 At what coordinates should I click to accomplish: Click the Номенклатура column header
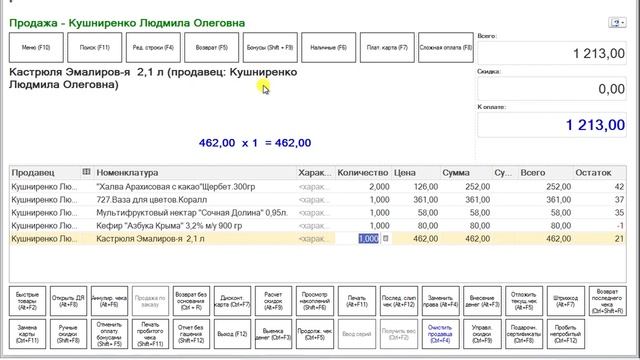(x=195, y=172)
